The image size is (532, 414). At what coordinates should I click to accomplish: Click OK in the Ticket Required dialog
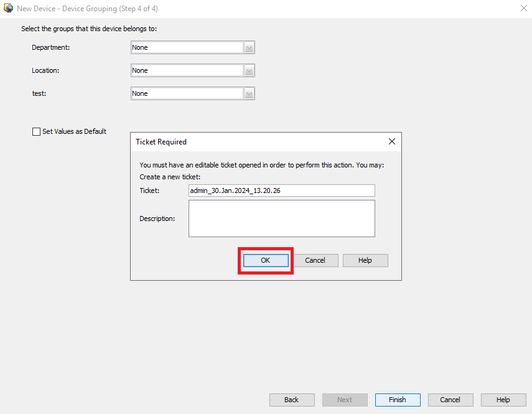[266, 260]
